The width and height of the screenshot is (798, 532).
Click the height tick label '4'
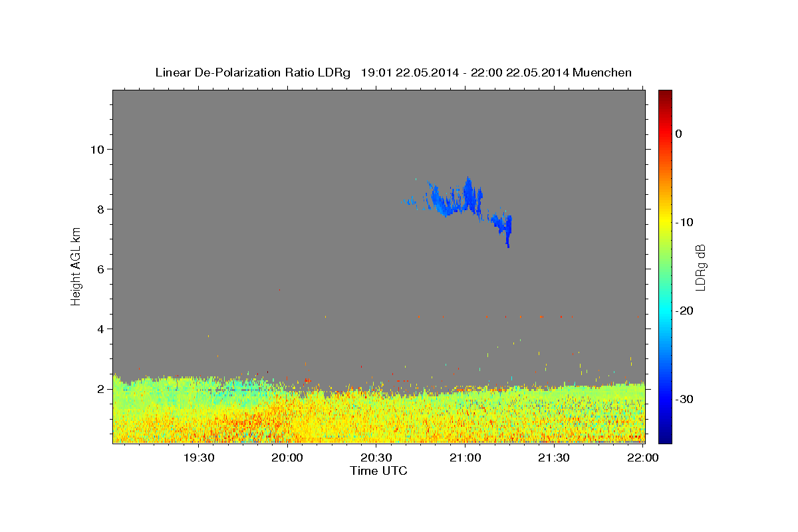point(100,329)
